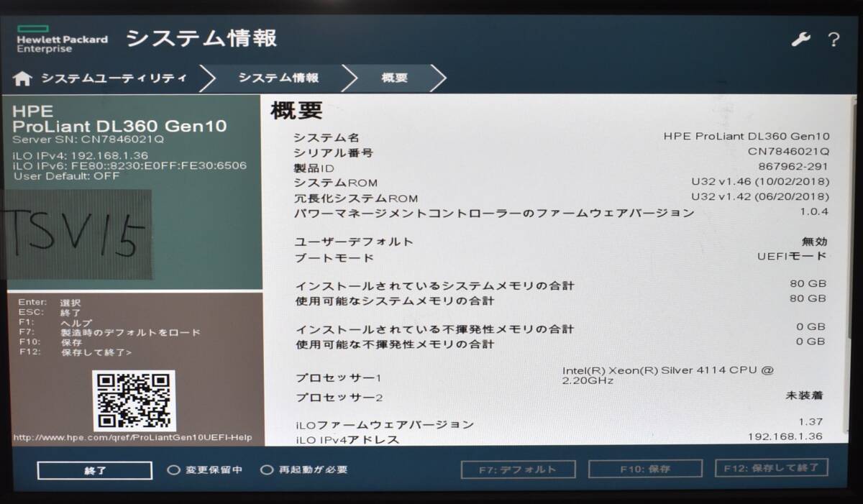Select the 概要 breadcrumb item
Screen dimensions: 863x504
(394, 78)
